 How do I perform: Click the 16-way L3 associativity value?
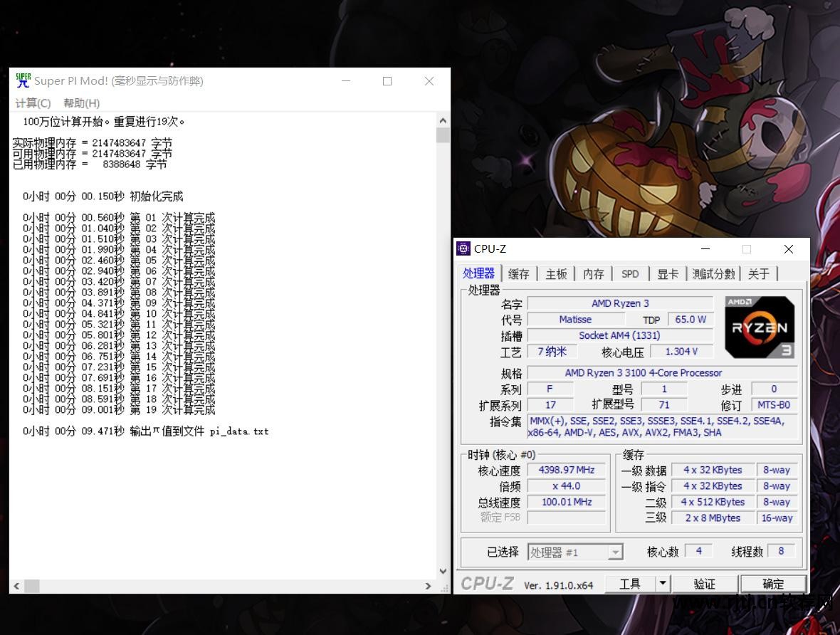pyautogui.click(x=777, y=518)
